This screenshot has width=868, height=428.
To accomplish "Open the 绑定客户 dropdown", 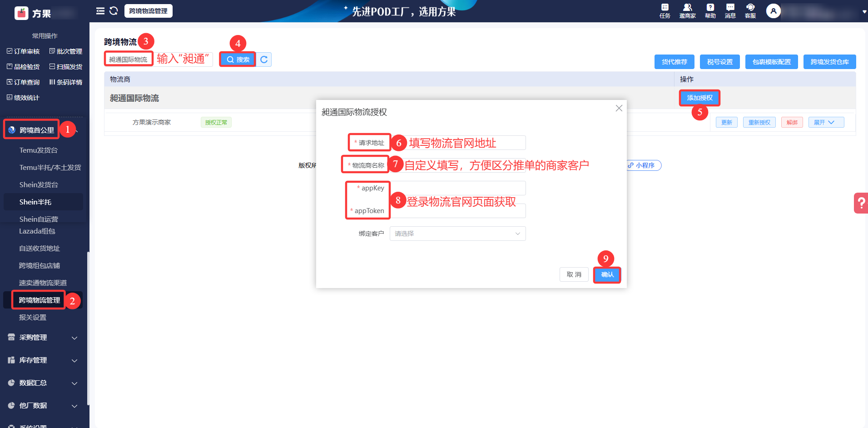I will point(457,234).
